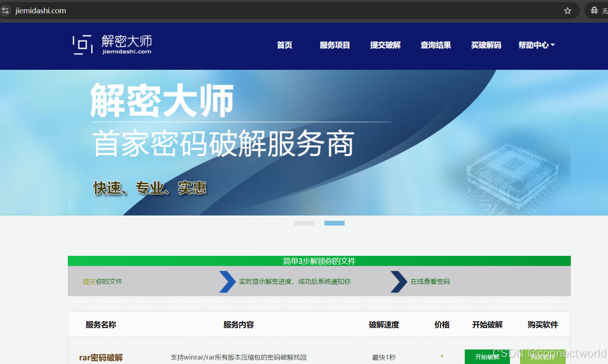Open site info icon left of URL
Image resolution: width=608 pixels, height=364 pixels.
pos(5,11)
